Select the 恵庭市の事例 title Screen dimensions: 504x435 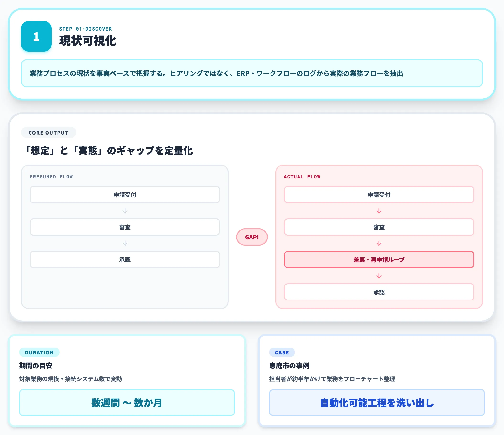(x=289, y=366)
